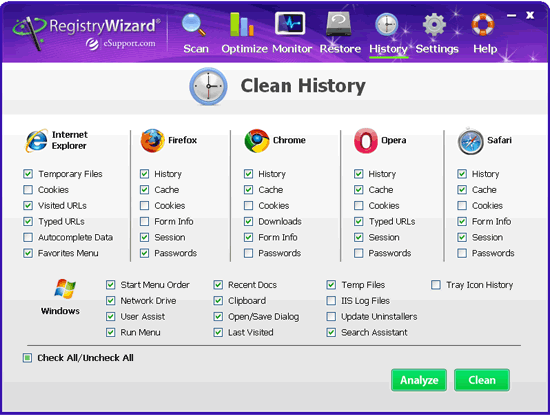Click the Chrome browser icon
The height and width of the screenshot is (415, 550).
257,141
